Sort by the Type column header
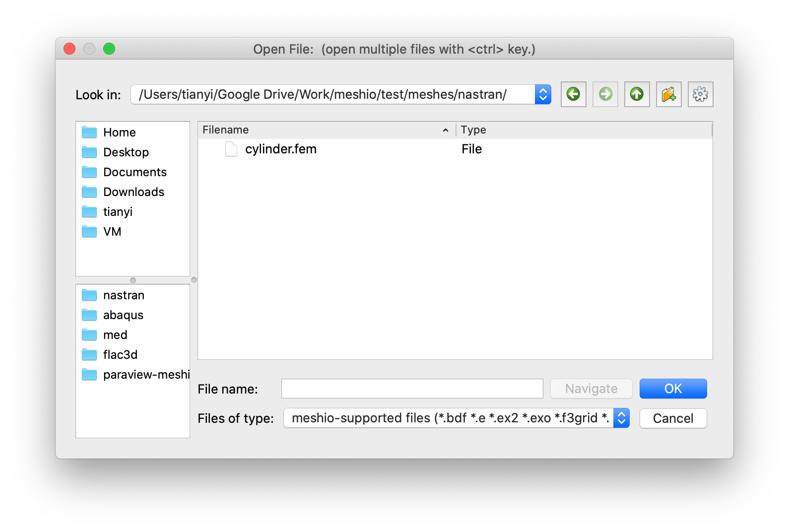 tap(584, 130)
